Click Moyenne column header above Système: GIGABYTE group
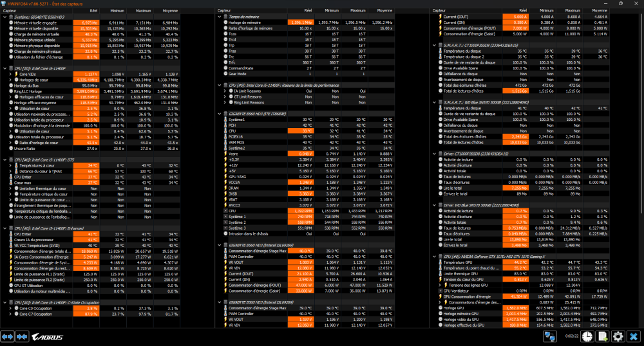 (167, 11)
